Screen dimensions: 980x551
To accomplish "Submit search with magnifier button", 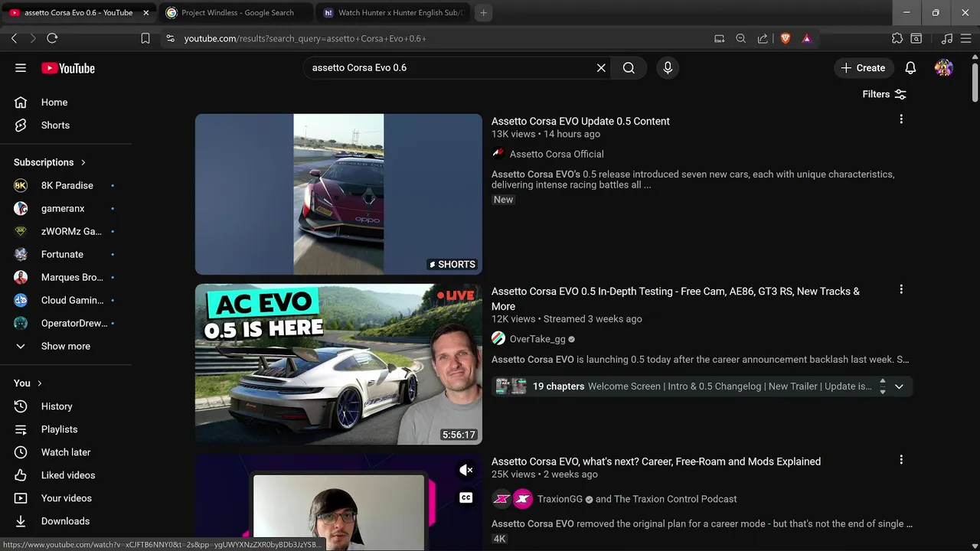I will (x=629, y=68).
